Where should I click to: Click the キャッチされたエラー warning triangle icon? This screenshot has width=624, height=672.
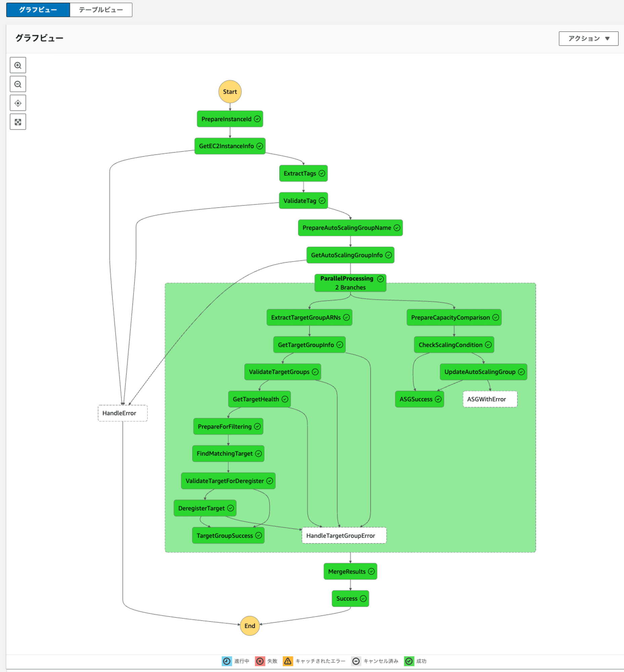288,661
